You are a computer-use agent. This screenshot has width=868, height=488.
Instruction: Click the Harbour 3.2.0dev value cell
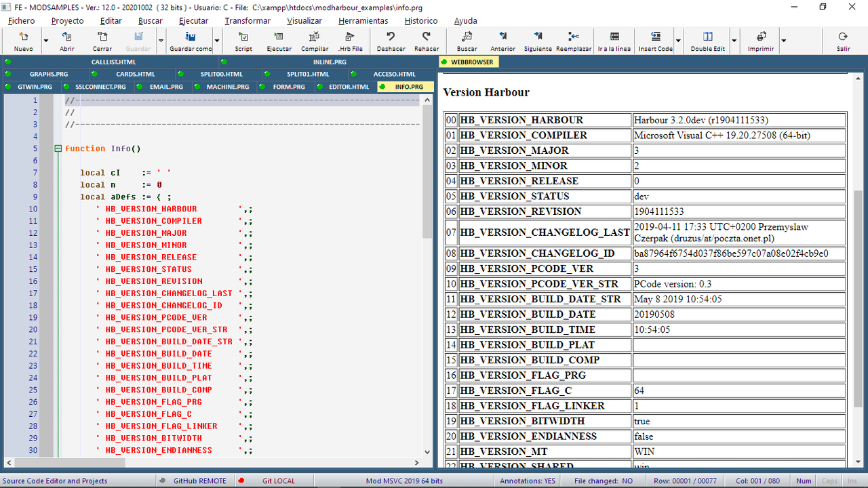(x=739, y=120)
